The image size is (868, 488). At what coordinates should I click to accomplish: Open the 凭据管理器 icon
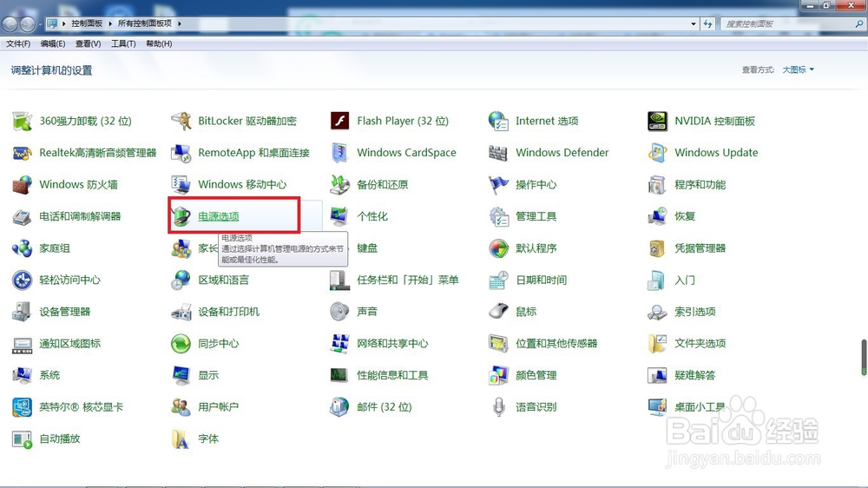click(x=657, y=248)
